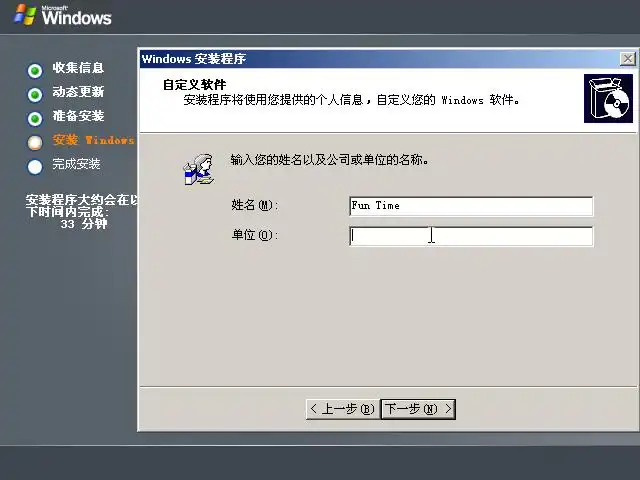Screen dimensions: 640x480
Task: Click the 收集信息 step bullet
Action: [35, 71]
